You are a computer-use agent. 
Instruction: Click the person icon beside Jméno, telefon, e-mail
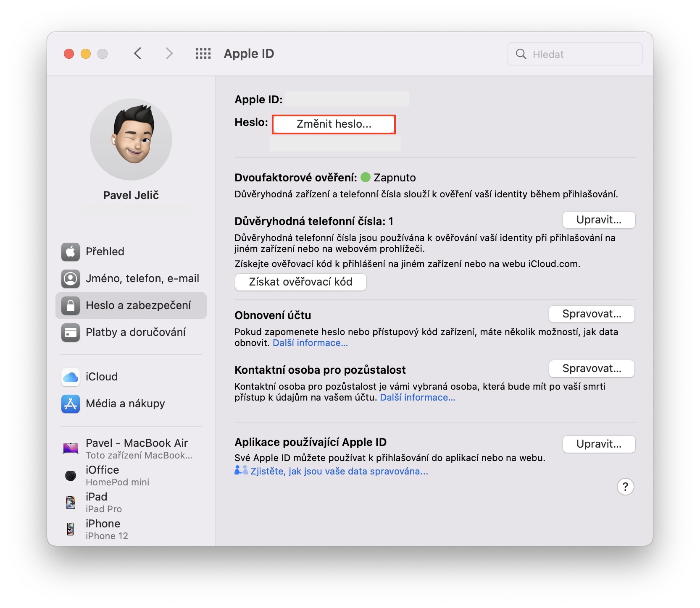71,279
